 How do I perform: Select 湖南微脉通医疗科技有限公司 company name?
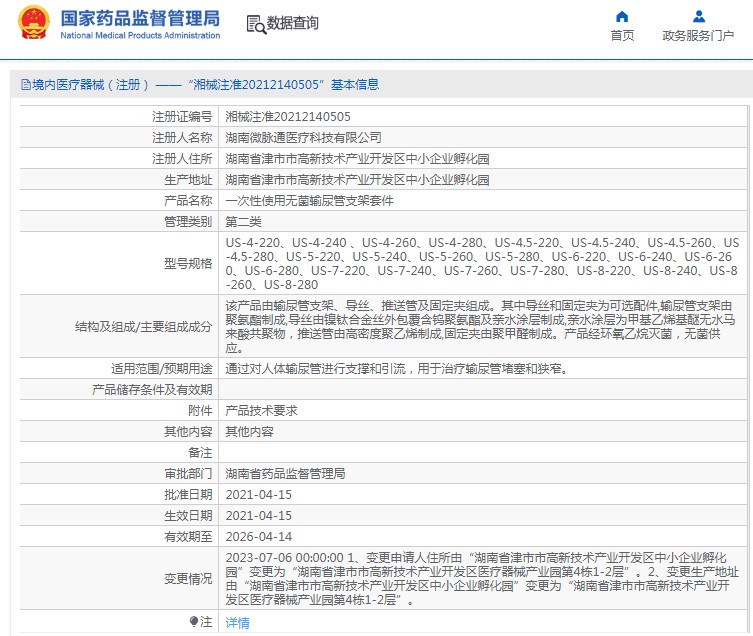coord(304,138)
